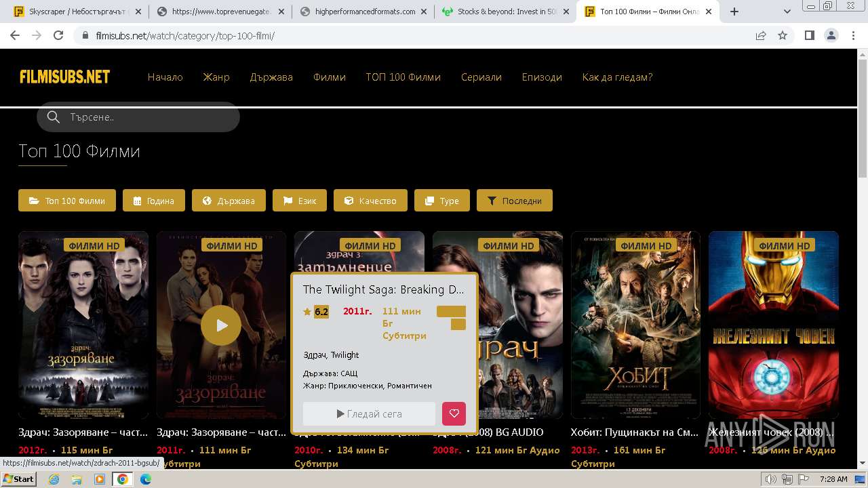Reload the page with refresh icon

pos(58,36)
